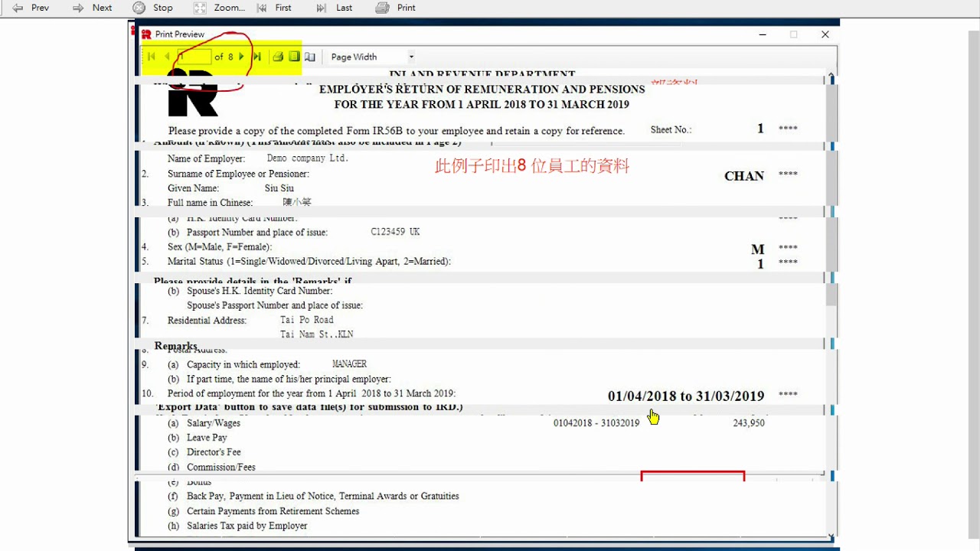The height and width of the screenshot is (551, 980).
Task: Go to previous page in Print Preview
Action: click(167, 57)
